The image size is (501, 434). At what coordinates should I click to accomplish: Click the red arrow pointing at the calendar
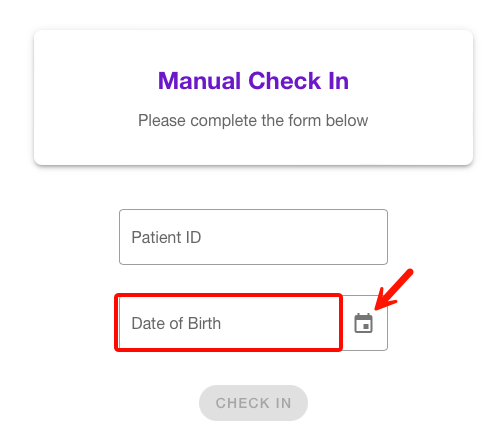tap(393, 289)
